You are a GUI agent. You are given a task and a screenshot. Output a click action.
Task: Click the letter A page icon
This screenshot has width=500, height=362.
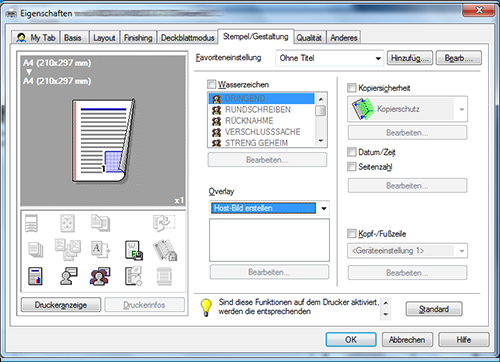tap(100, 249)
